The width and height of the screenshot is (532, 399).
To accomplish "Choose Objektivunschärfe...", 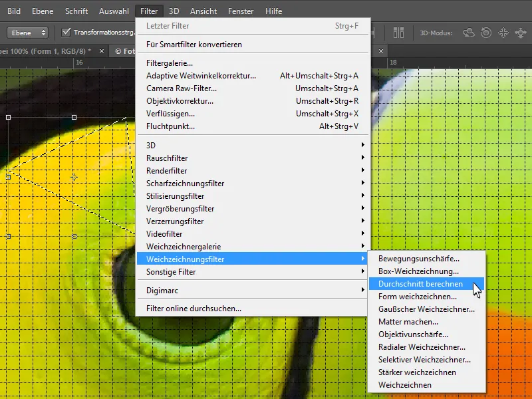I will 426,334.
